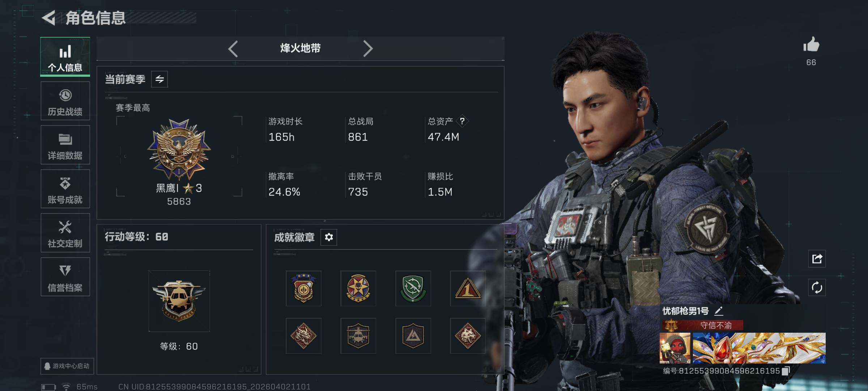The width and height of the screenshot is (868, 391).
Task: Tap the thumbs-up like icon
Action: point(811,45)
